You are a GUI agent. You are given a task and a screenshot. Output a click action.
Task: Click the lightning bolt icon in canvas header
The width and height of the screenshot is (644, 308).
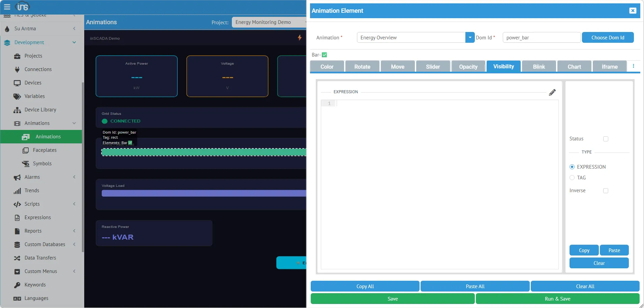coord(299,38)
